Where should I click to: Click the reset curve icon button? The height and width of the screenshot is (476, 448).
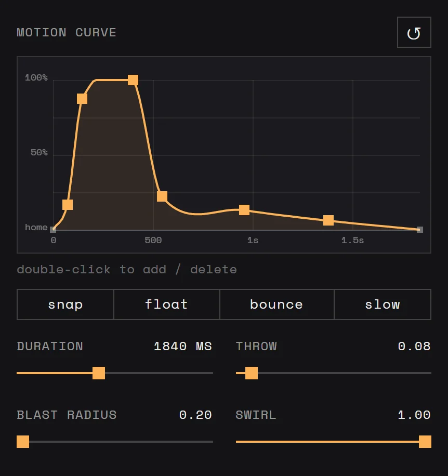pyautogui.click(x=414, y=32)
